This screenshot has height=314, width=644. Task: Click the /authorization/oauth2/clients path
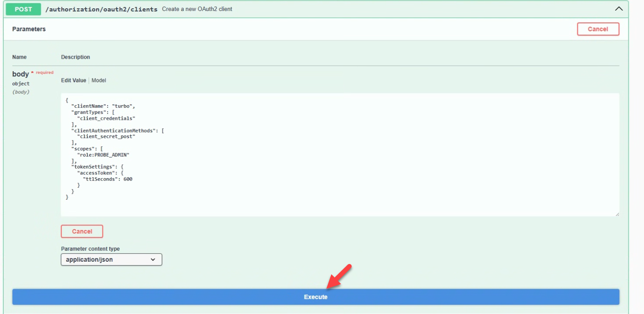click(101, 9)
